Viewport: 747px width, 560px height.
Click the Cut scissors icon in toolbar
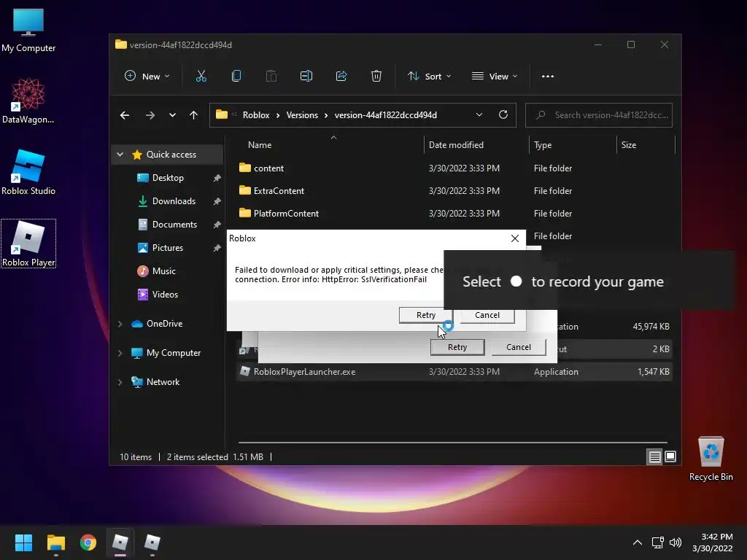point(201,76)
